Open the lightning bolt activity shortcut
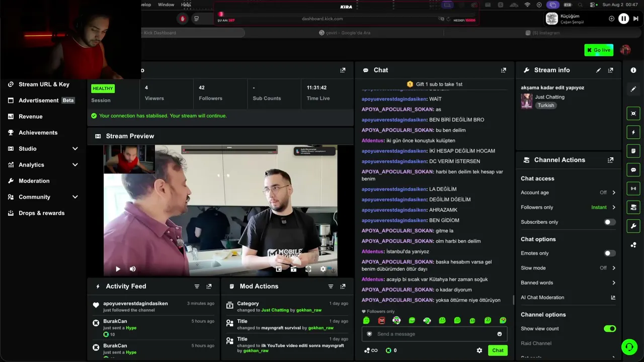Image resolution: width=644 pixels, height=362 pixels. (x=633, y=132)
